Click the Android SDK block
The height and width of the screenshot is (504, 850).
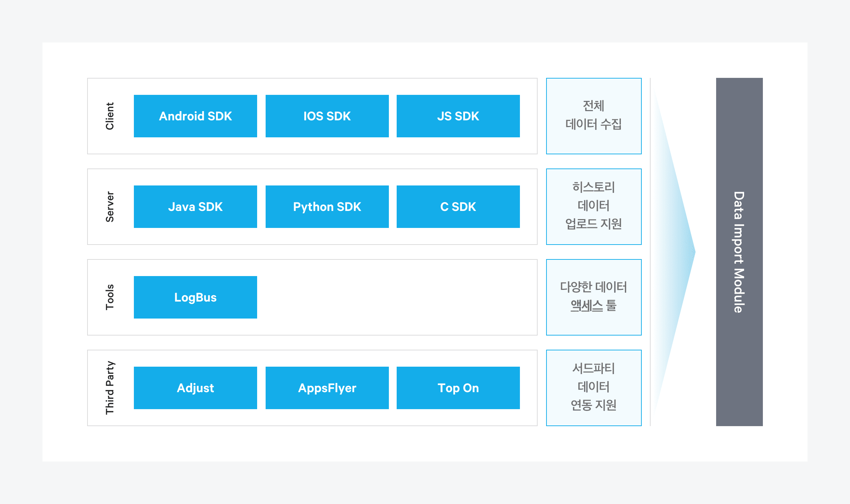point(195,116)
